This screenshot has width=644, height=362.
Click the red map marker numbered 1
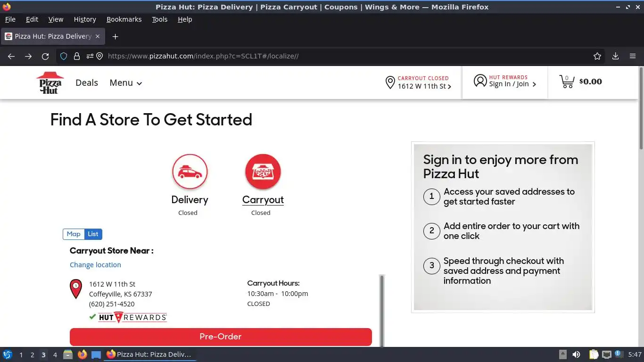pos(76,288)
